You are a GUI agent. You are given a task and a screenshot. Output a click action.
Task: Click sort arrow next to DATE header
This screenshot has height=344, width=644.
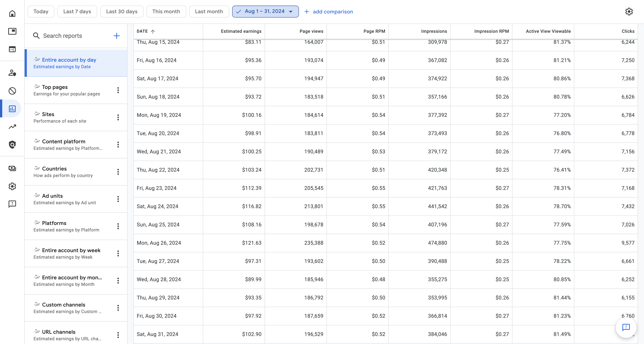153,31
